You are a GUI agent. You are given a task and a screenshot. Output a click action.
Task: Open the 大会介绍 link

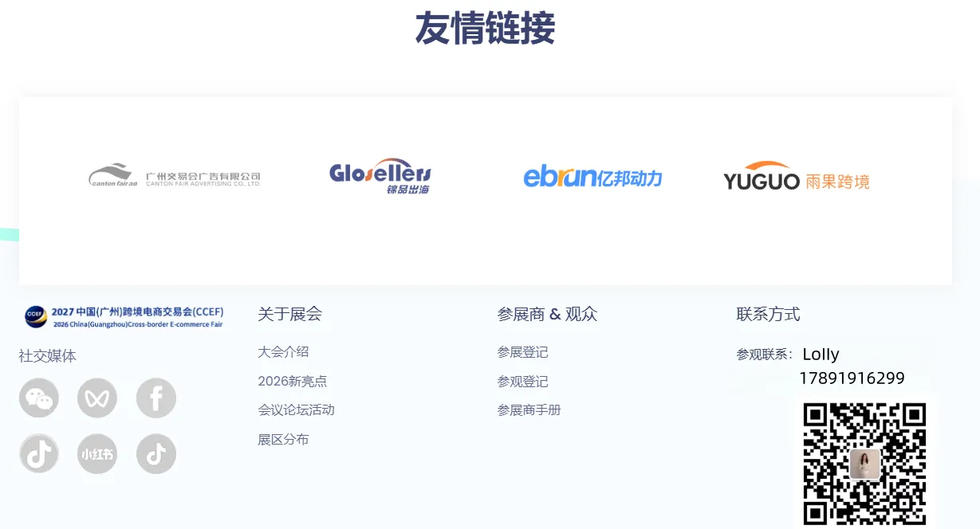point(283,351)
